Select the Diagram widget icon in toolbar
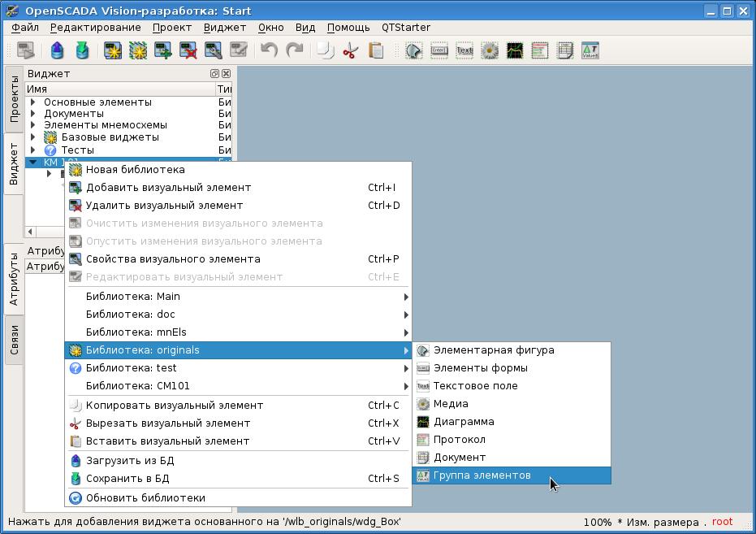The height and width of the screenshot is (534, 756). pyautogui.click(x=515, y=50)
